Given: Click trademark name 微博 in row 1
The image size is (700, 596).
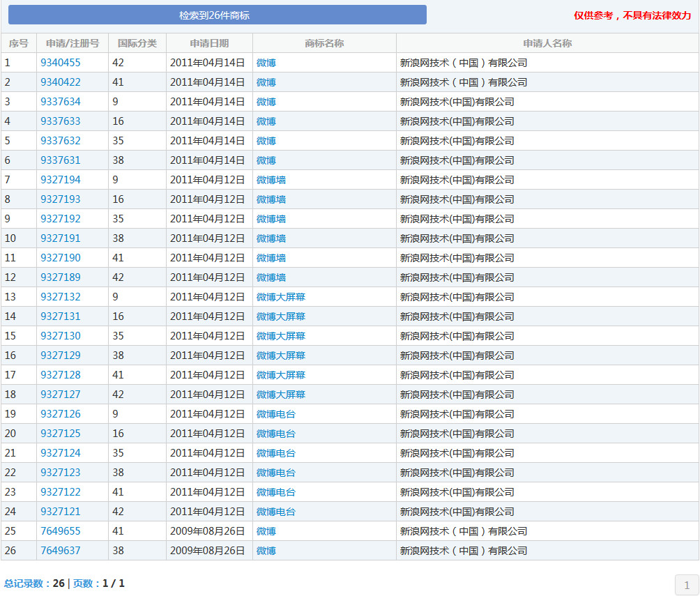Looking at the screenshot, I should point(266,63).
